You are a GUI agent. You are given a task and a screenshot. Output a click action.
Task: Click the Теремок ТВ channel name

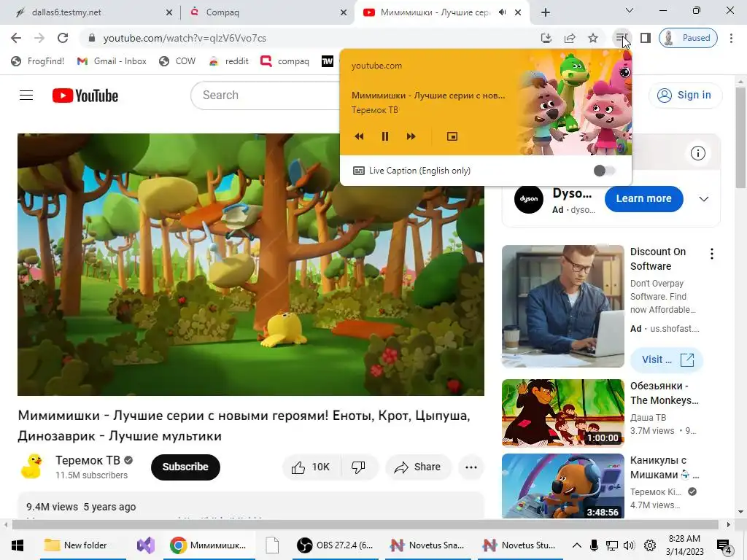point(88,461)
